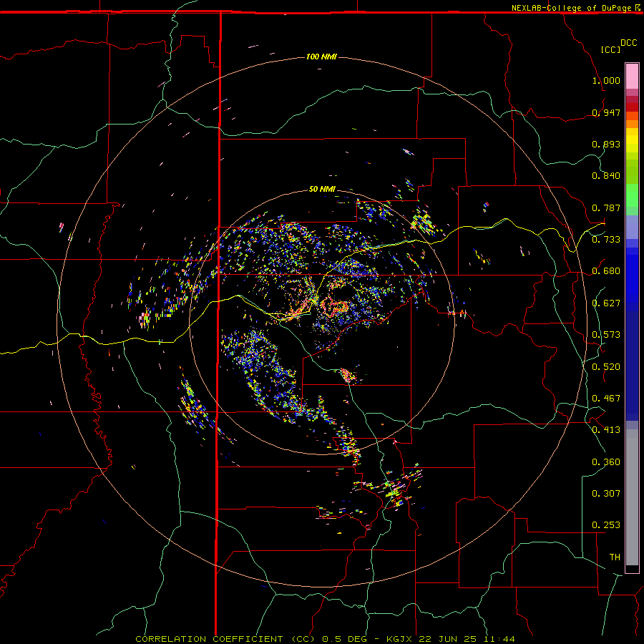Click the 0.520 value on the color scale

click(x=606, y=367)
